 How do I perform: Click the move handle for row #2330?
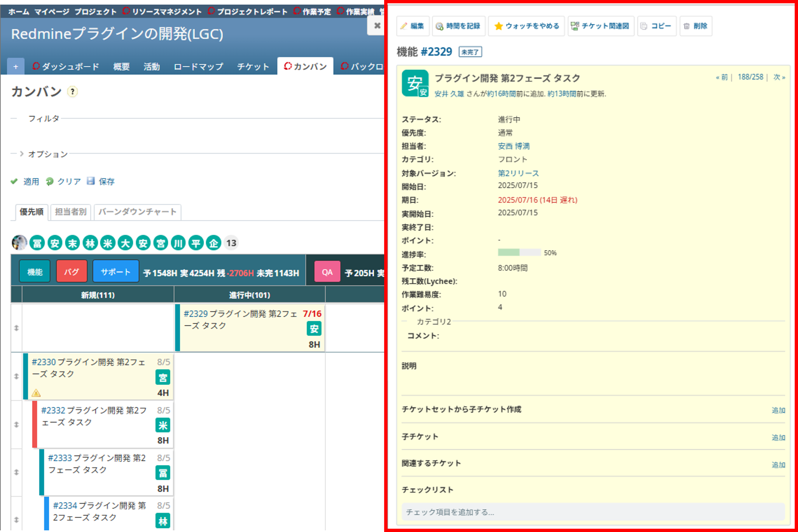click(16, 376)
